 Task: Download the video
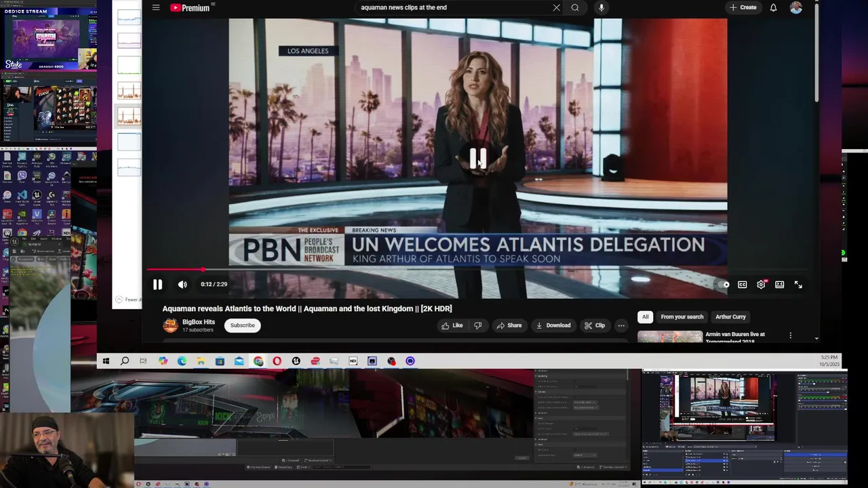(553, 325)
